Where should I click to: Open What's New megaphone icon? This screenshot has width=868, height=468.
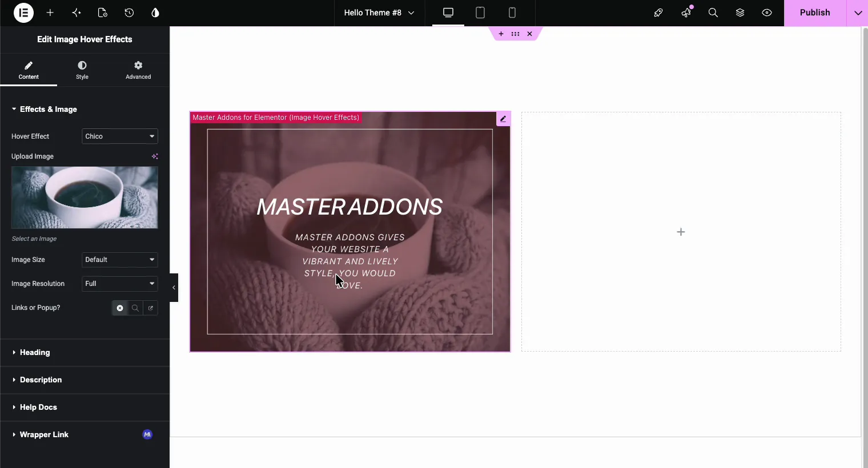(x=686, y=13)
